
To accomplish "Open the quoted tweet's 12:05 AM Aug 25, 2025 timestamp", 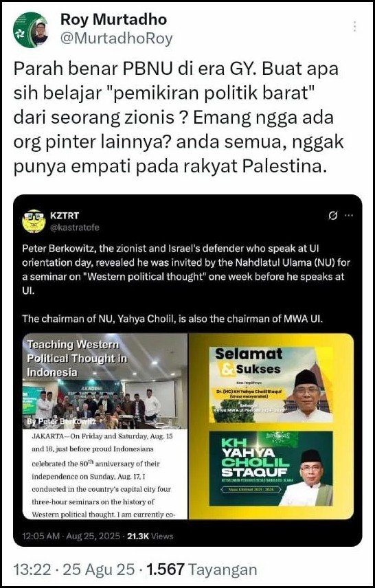I will pyautogui.click(x=71, y=536).
